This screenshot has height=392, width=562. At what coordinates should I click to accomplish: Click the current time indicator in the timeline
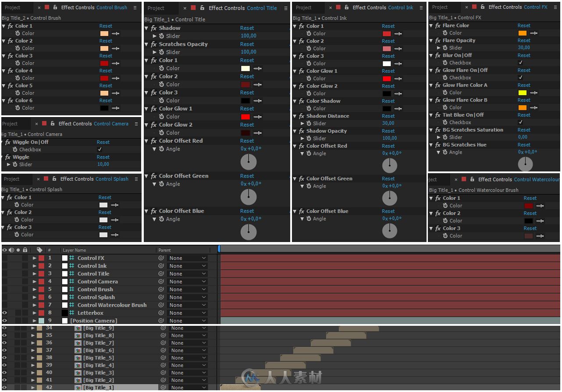[219, 249]
